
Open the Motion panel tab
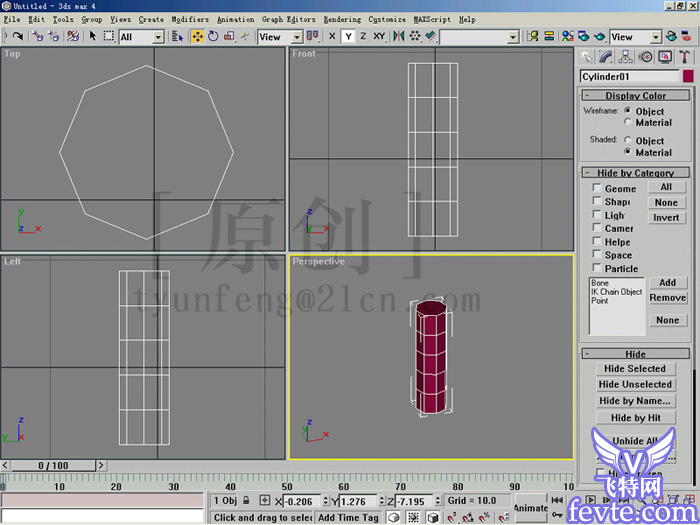pos(646,57)
